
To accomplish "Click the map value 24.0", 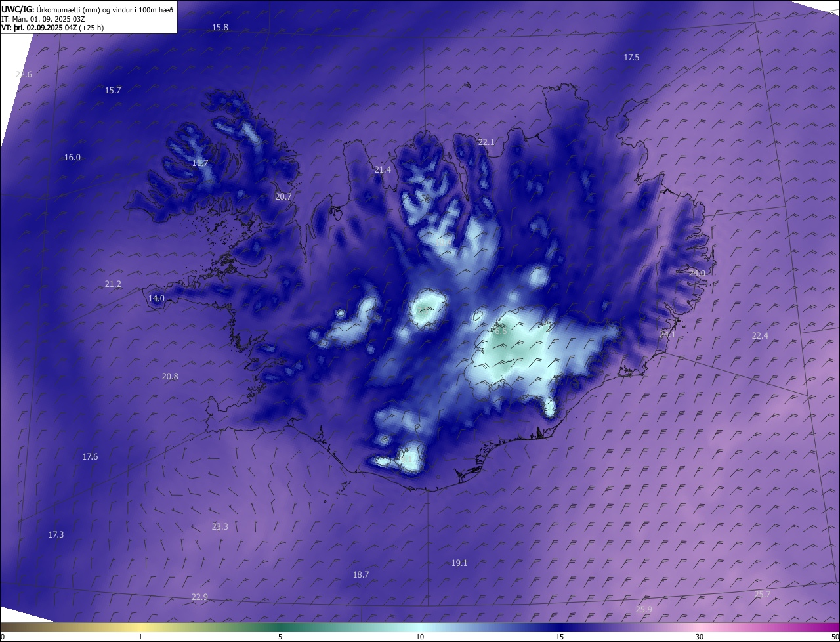I will pyautogui.click(x=696, y=272).
